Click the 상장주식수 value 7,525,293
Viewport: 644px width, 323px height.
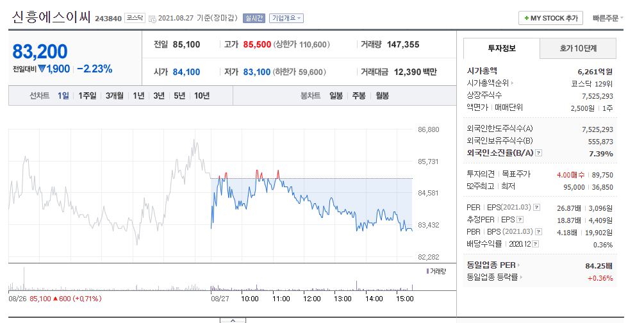[598, 96]
